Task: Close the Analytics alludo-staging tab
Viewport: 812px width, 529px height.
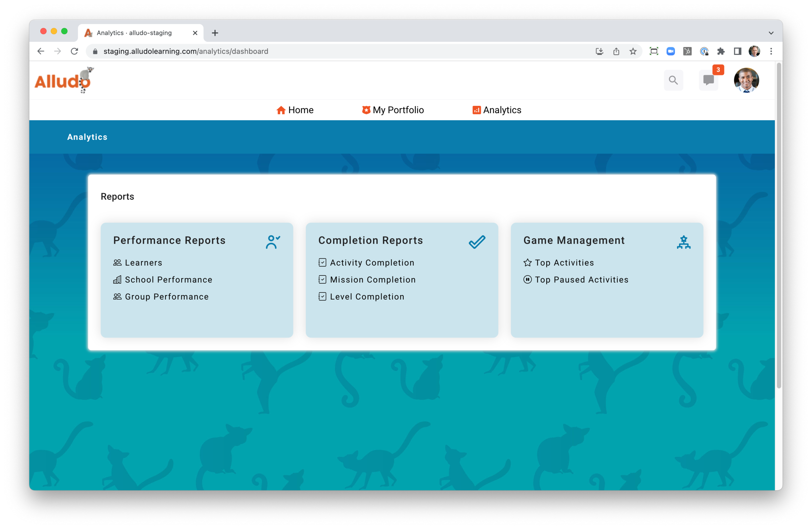Action: click(x=195, y=33)
